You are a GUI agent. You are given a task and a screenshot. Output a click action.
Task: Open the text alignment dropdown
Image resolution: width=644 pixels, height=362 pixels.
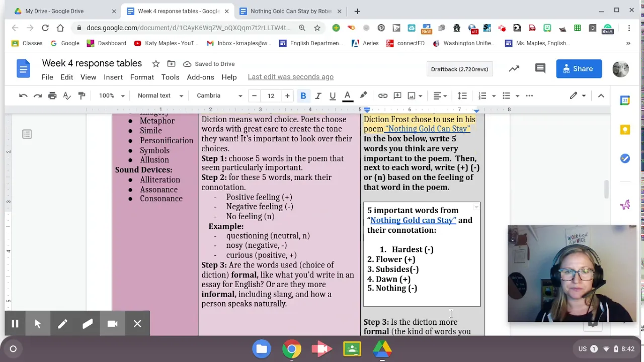click(x=440, y=96)
